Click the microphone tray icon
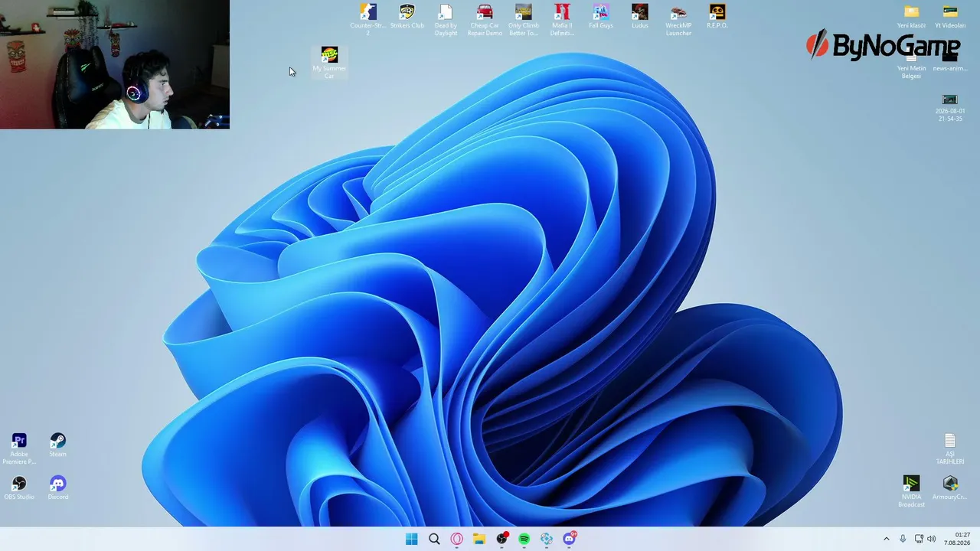Image resolution: width=980 pixels, height=551 pixels. click(x=903, y=539)
